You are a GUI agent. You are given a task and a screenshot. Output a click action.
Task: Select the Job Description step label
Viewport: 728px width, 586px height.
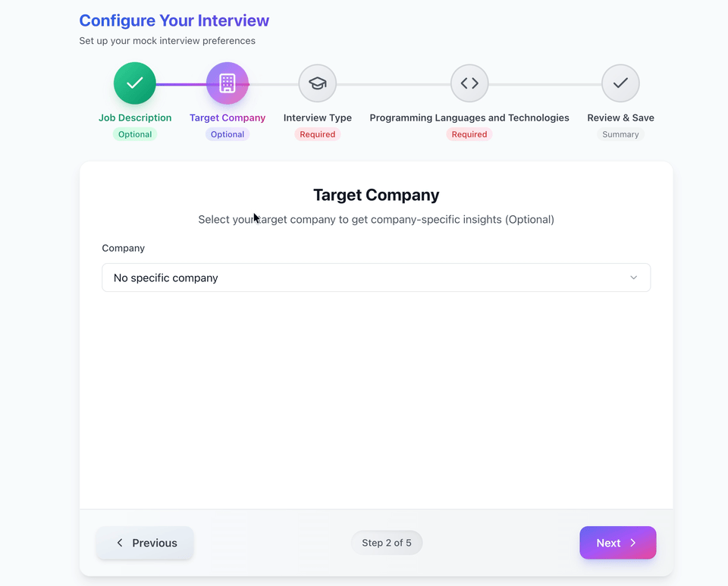(134, 118)
